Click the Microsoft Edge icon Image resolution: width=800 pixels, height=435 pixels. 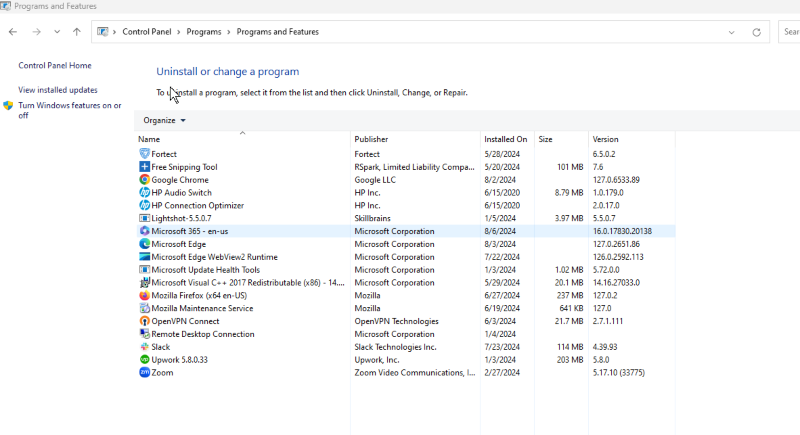pyautogui.click(x=144, y=244)
